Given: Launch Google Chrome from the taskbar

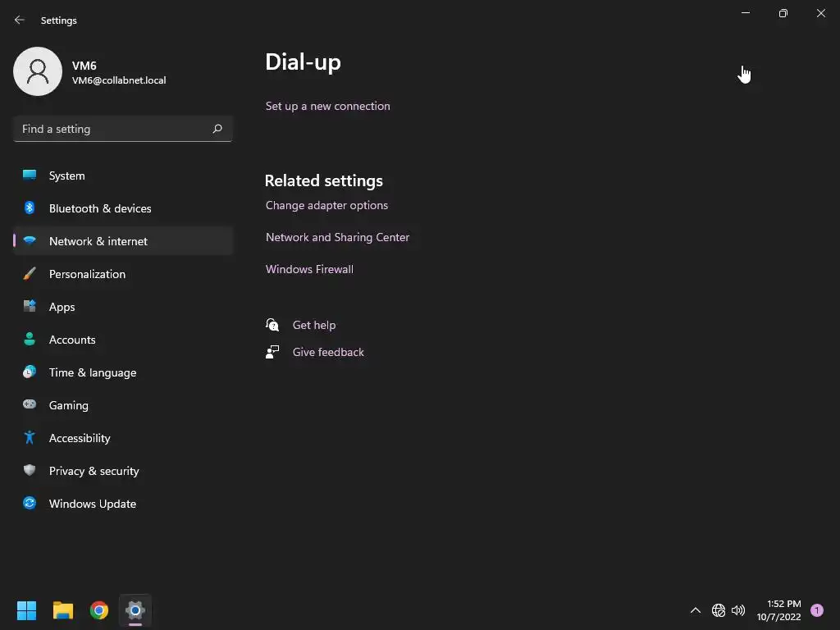Looking at the screenshot, I should click(x=99, y=610).
